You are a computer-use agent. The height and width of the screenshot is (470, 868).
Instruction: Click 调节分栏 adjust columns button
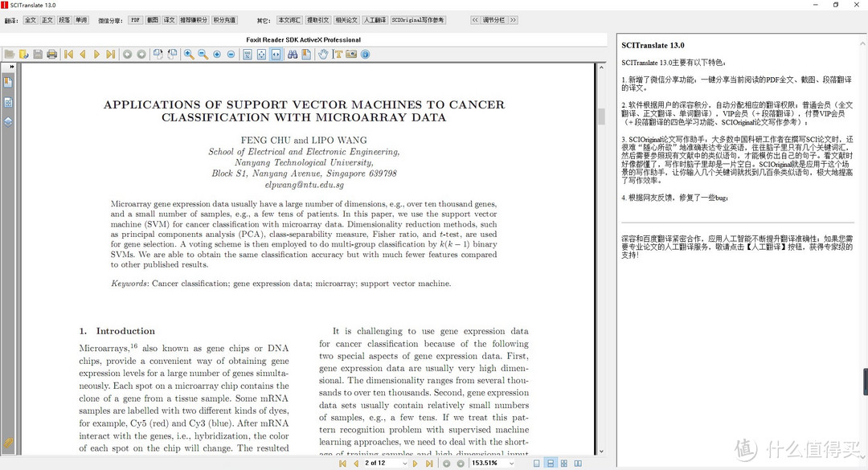click(x=493, y=20)
